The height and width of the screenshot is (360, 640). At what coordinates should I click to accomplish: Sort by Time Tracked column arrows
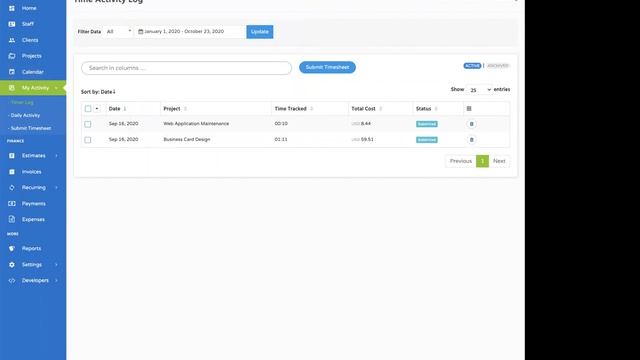click(311, 109)
